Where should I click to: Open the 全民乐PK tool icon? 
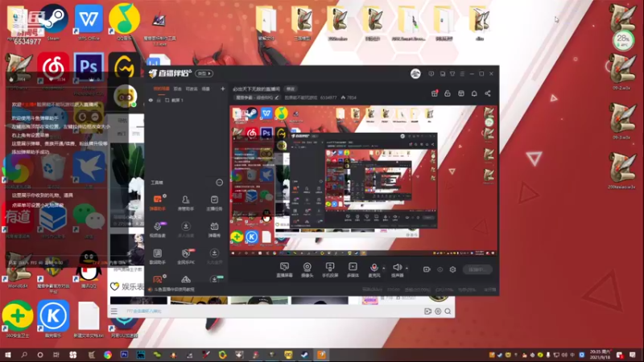click(186, 256)
